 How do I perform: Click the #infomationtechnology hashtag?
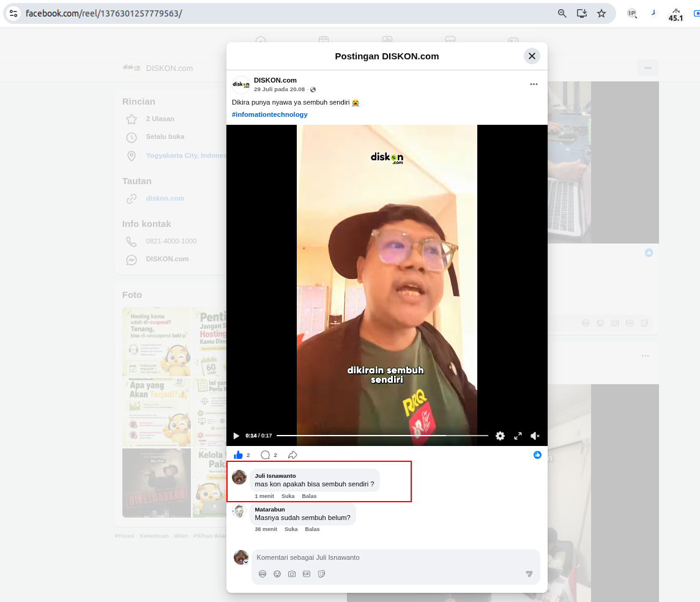click(x=270, y=114)
